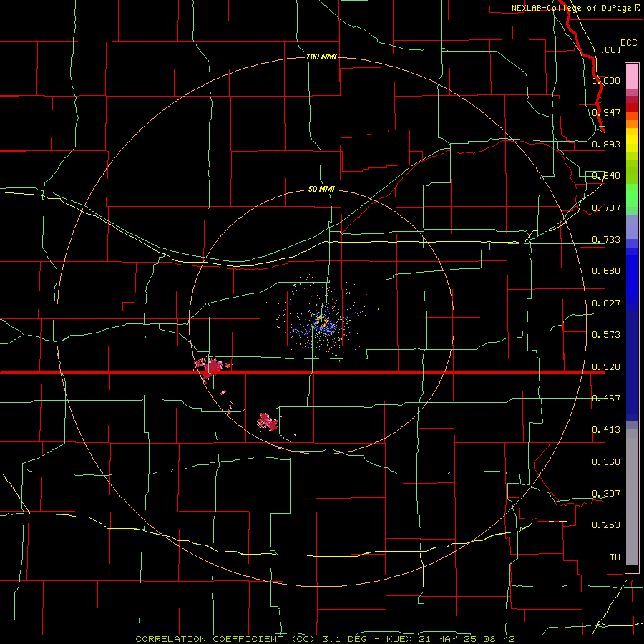This screenshot has width=644, height=644.
Task: Click the KUEX station identifier in caption
Action: (401, 639)
